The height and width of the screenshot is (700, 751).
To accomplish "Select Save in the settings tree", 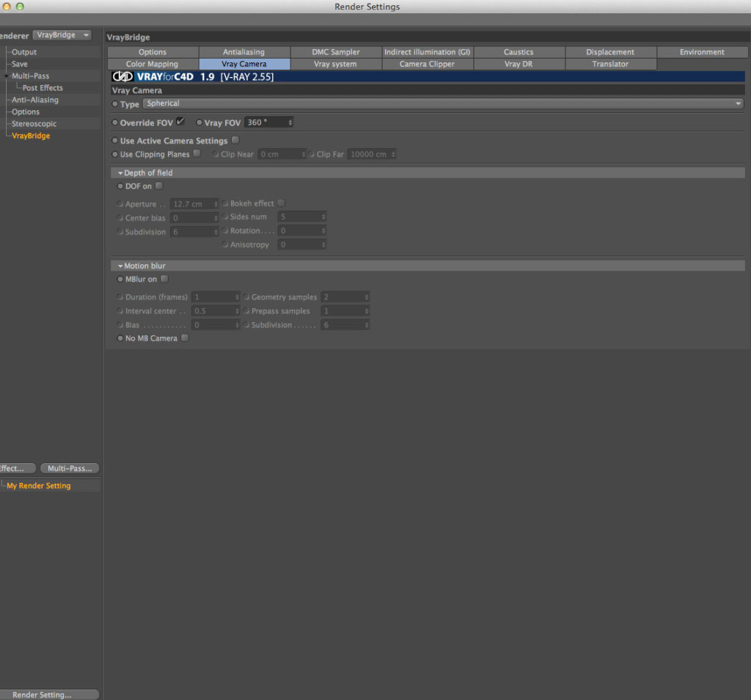I will coord(20,64).
